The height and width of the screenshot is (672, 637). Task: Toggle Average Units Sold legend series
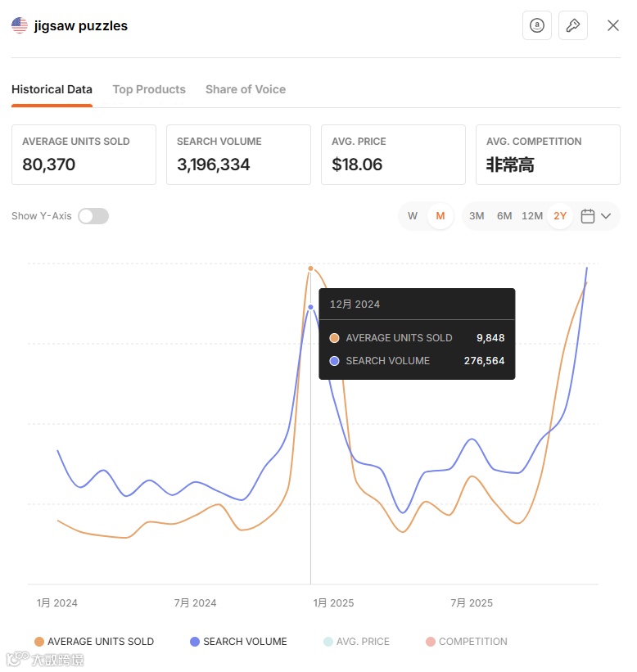(94, 642)
